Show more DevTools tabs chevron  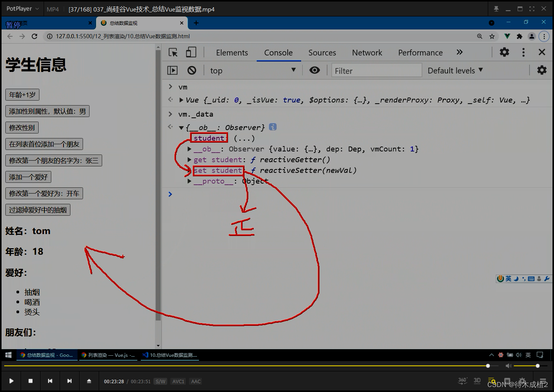pyautogui.click(x=459, y=52)
